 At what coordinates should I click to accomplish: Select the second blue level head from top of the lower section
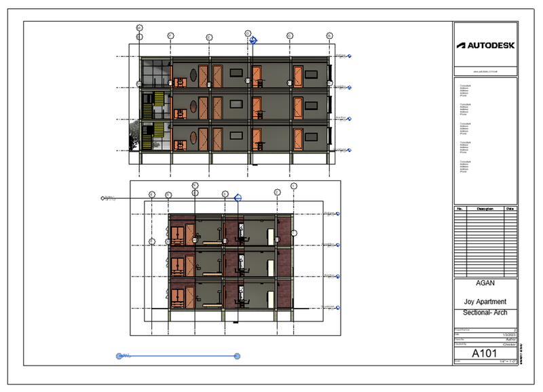[337, 245]
